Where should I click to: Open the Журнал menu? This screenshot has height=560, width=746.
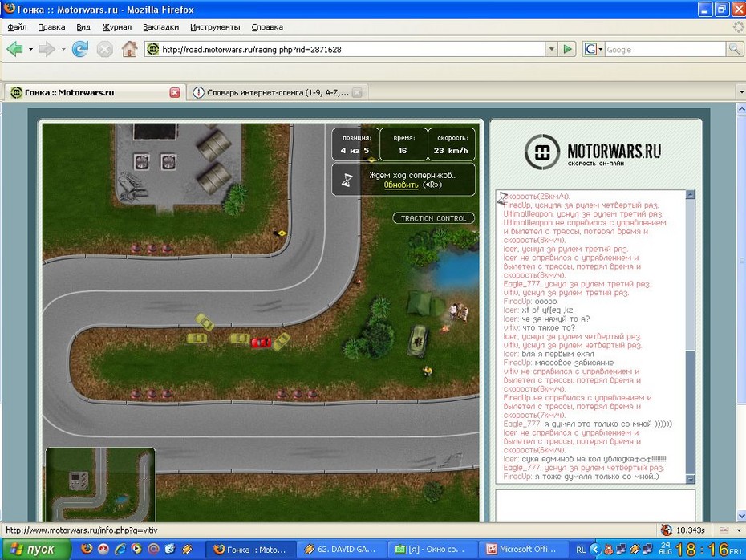tap(116, 27)
